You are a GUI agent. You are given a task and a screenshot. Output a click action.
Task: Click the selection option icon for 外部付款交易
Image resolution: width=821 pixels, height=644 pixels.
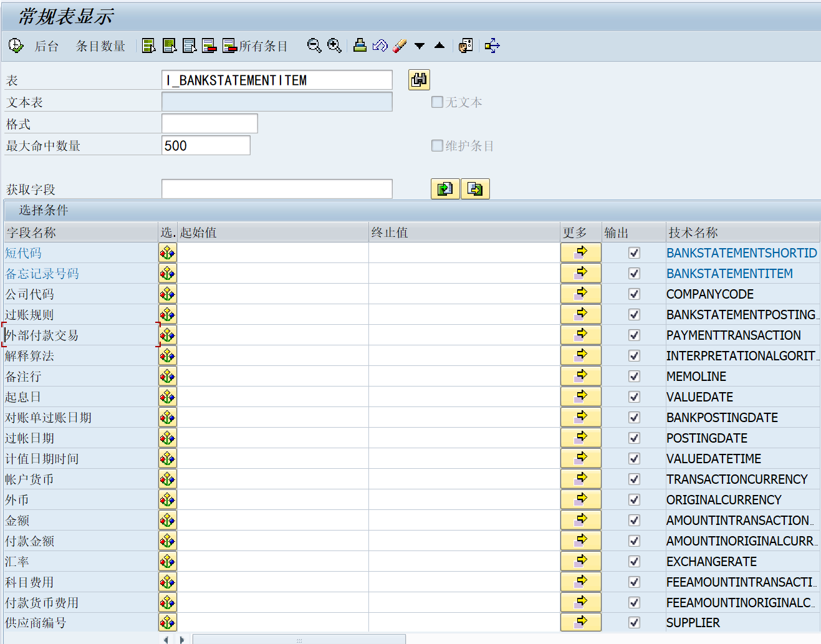click(167, 335)
